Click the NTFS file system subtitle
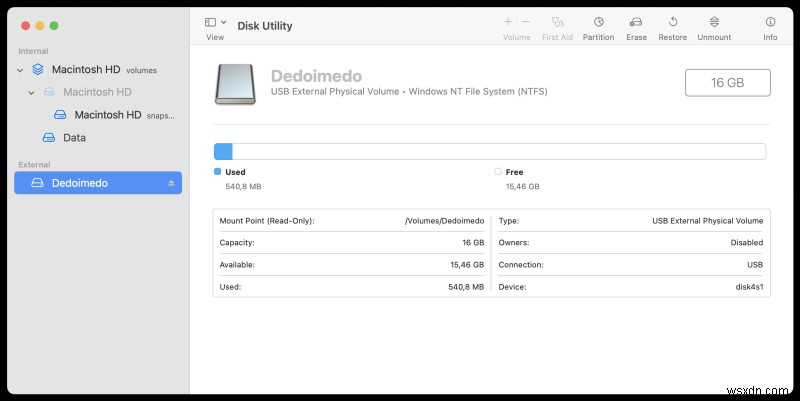800x401 pixels. pos(409,92)
